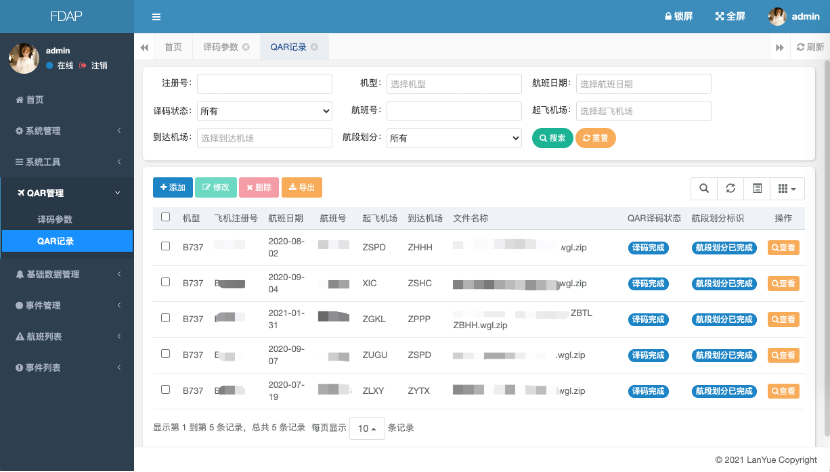Sort by 航班日期 column header
This screenshot has height=472, width=830.
pyautogui.click(x=286, y=218)
